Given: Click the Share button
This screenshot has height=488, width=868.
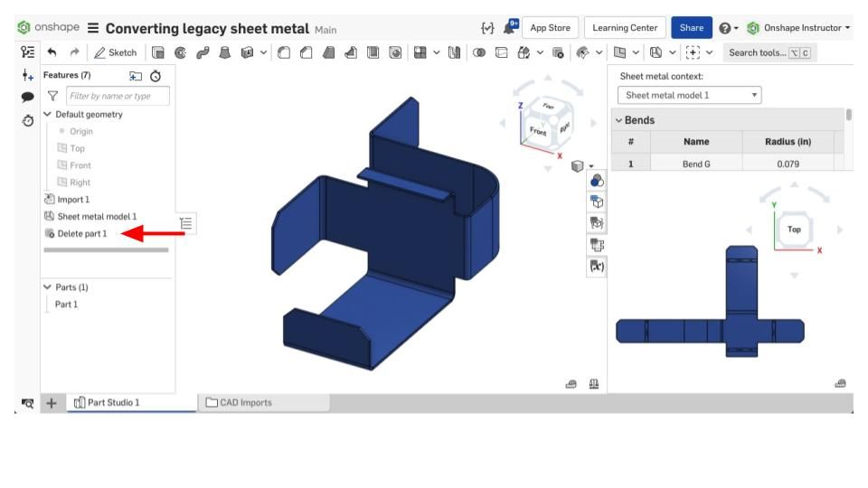Looking at the screenshot, I should (x=691, y=27).
